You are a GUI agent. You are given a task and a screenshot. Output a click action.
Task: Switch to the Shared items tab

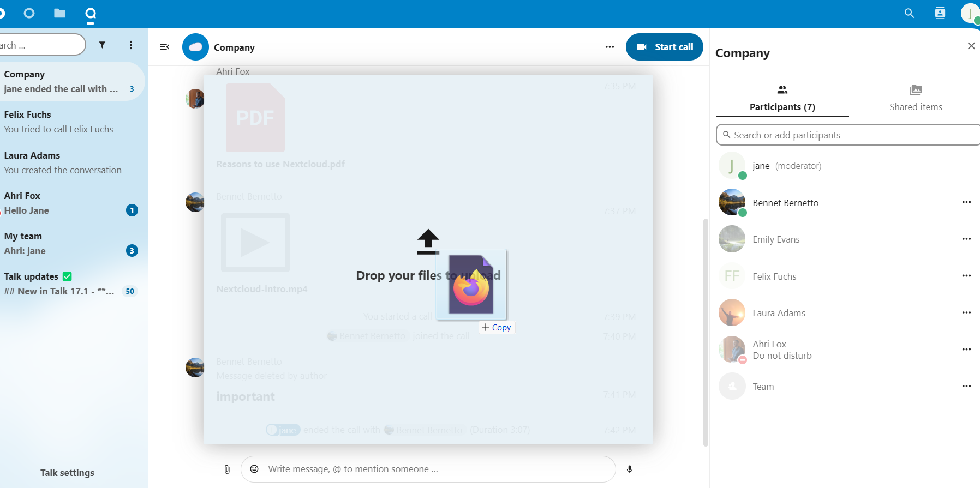[x=915, y=98]
